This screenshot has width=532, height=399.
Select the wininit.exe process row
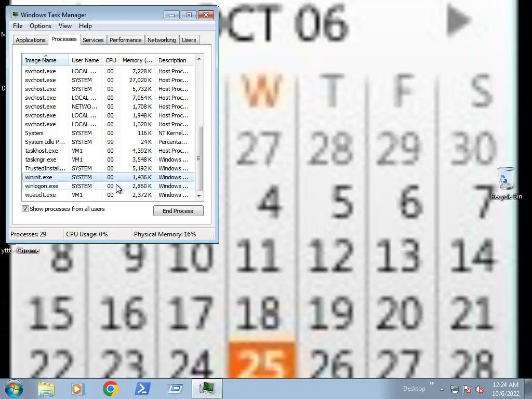click(x=108, y=177)
